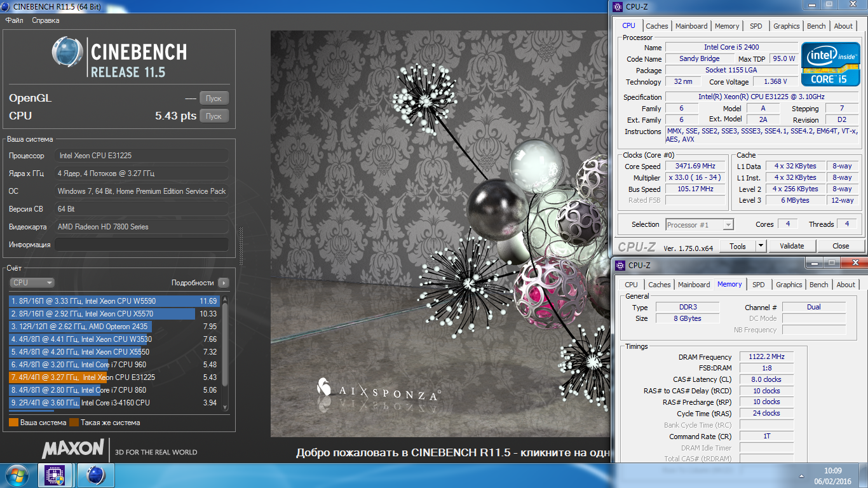Screen dimensions: 868x488
Task: Open About tab in lower CPU-Z window
Action: click(x=846, y=285)
